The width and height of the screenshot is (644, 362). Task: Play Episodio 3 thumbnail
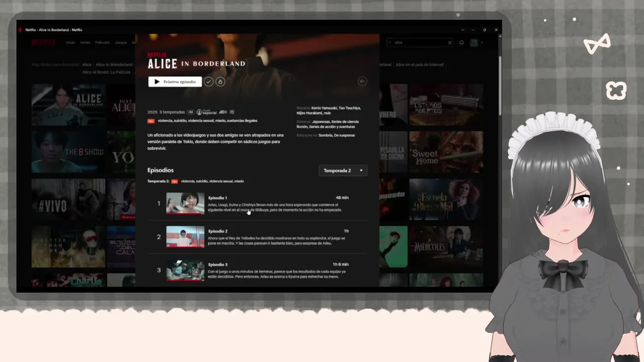[x=185, y=270]
